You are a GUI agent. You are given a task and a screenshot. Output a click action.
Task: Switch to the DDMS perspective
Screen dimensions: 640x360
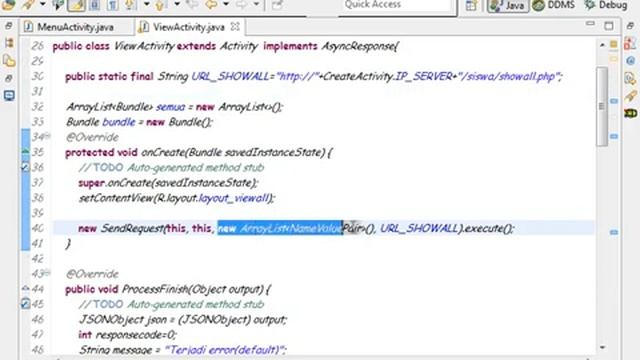tap(553, 5)
